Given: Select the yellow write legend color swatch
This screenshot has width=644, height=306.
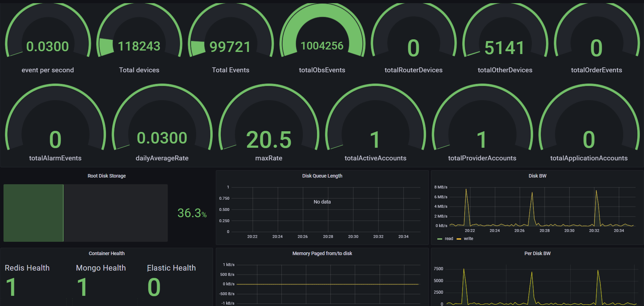Looking at the screenshot, I should coord(459,239).
